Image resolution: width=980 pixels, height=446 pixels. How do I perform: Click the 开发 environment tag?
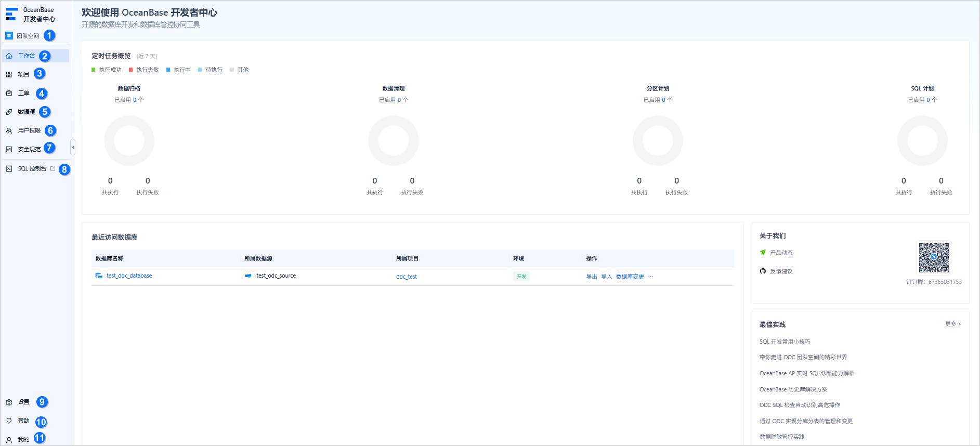coord(521,277)
